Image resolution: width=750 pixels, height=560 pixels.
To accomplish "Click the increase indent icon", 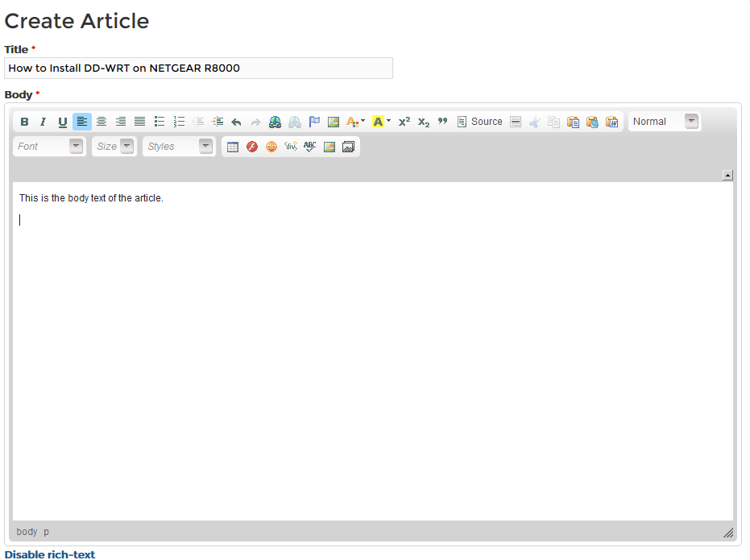I will 218,122.
